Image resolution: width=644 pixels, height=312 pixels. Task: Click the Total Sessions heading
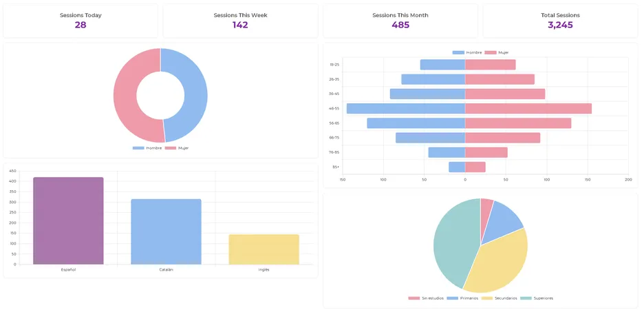click(560, 15)
